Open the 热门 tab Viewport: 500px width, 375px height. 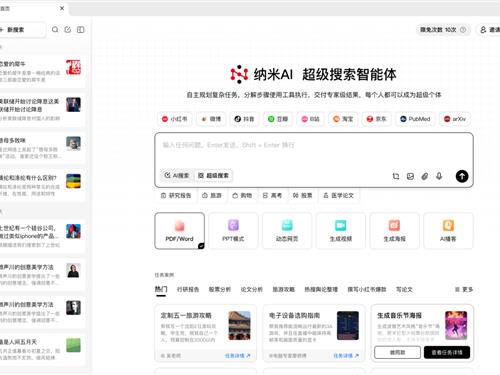tap(161, 289)
